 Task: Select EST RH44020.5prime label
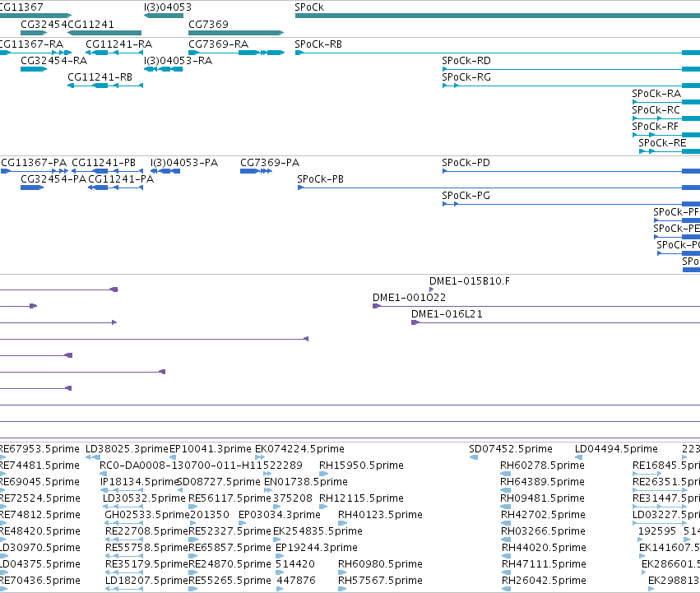click(545, 549)
